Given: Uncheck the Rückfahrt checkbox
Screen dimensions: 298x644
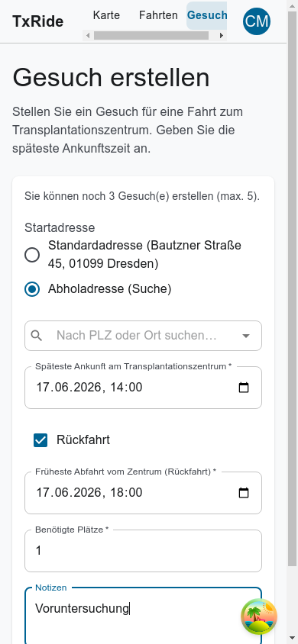Looking at the screenshot, I should [x=40, y=440].
